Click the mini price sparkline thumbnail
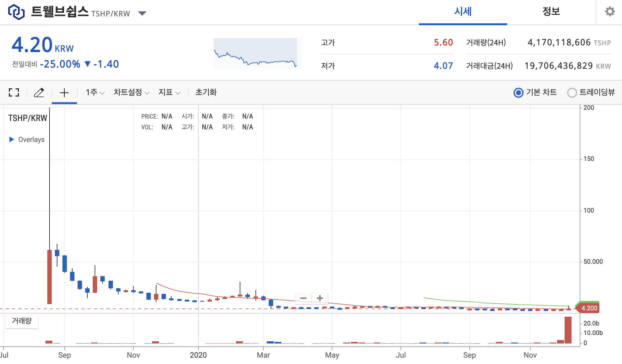 tap(258, 54)
